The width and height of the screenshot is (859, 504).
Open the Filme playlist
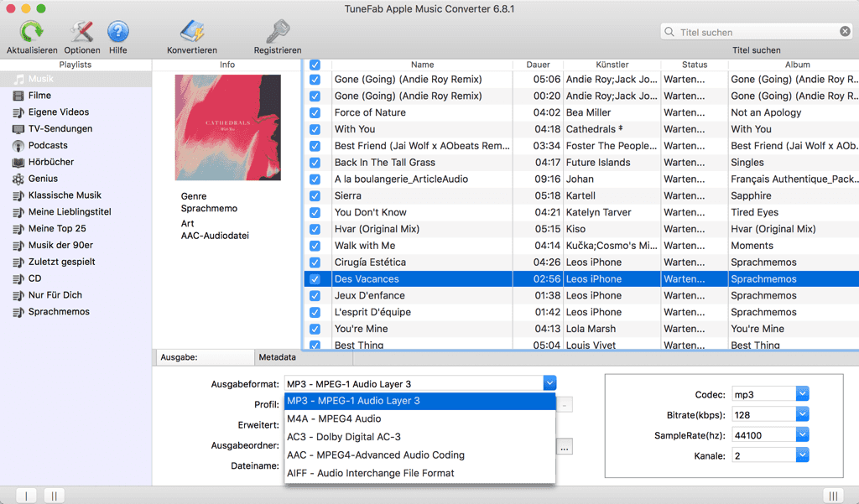(x=75, y=96)
